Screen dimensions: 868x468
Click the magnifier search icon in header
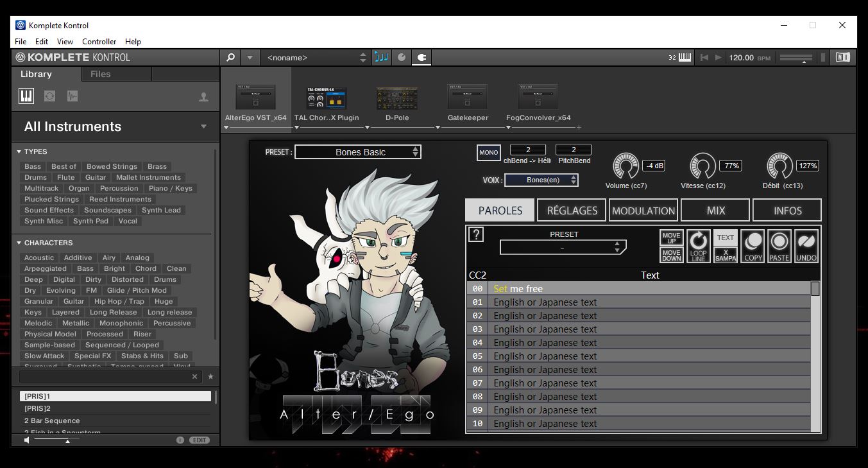point(231,57)
